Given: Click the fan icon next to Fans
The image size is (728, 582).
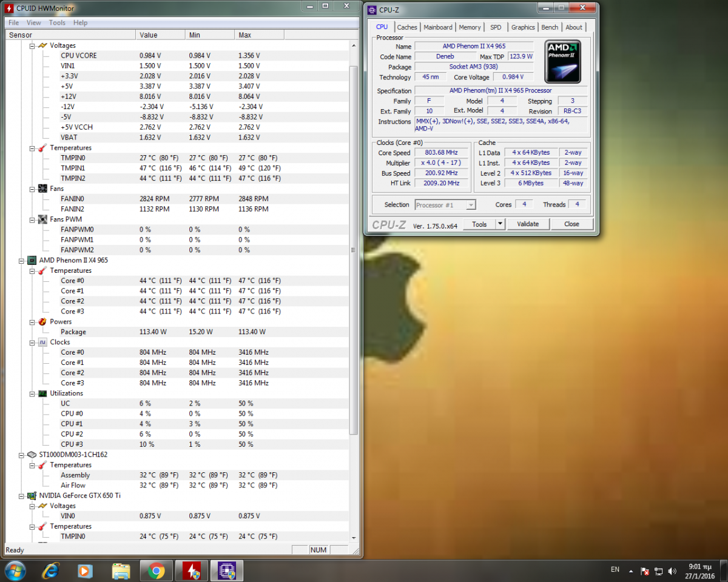Looking at the screenshot, I should [42, 189].
